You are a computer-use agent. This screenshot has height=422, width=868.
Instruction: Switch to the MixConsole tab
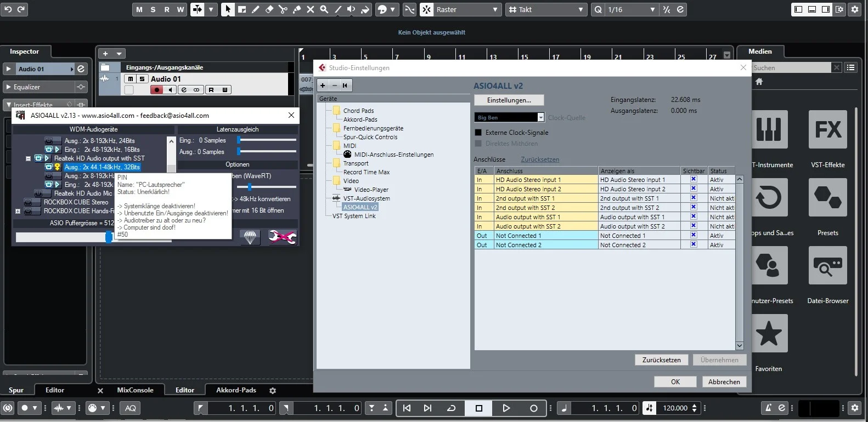coord(135,390)
